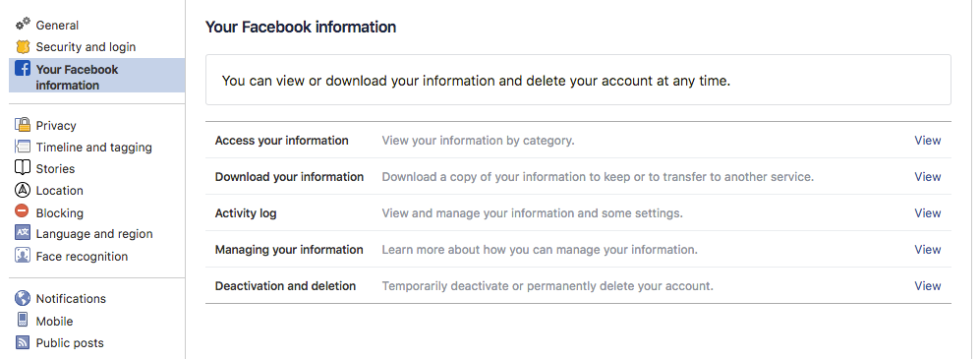
Task: Click View for Deactivation and deletion
Action: pos(928,285)
